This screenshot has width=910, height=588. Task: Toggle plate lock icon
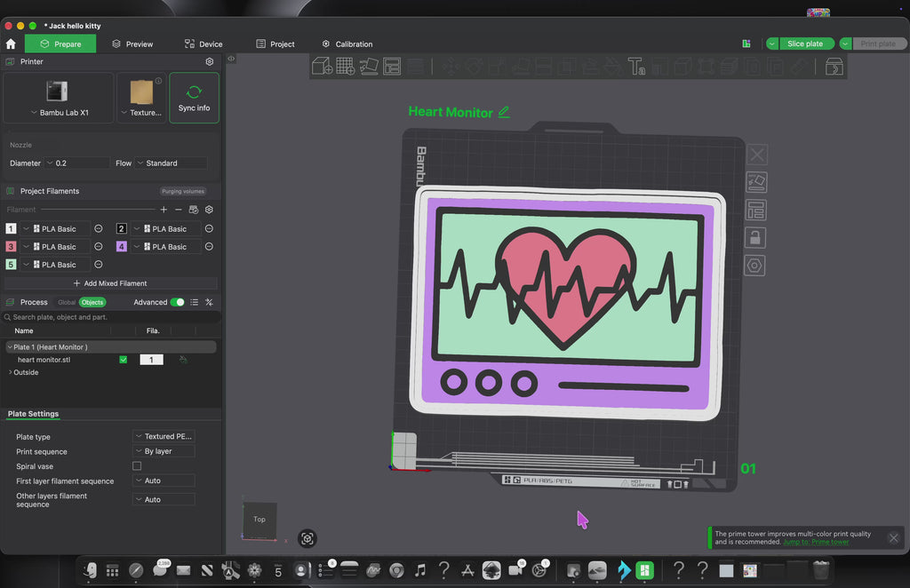[755, 238]
